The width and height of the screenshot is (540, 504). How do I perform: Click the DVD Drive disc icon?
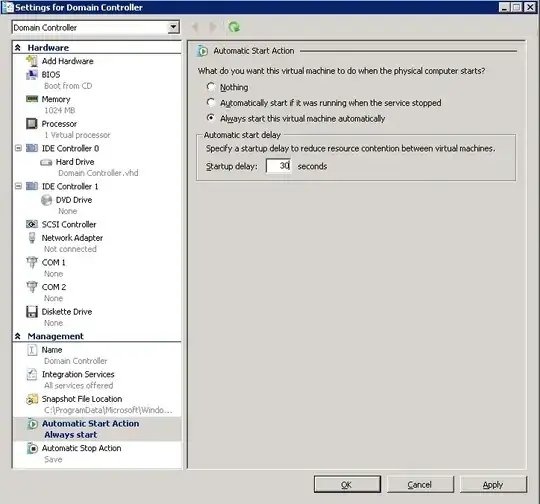pyautogui.click(x=46, y=200)
